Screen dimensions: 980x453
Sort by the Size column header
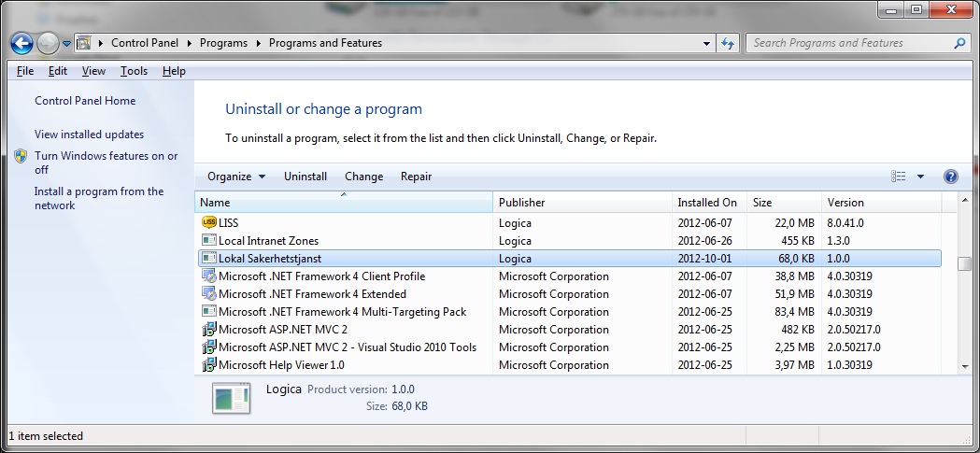pyautogui.click(x=784, y=203)
